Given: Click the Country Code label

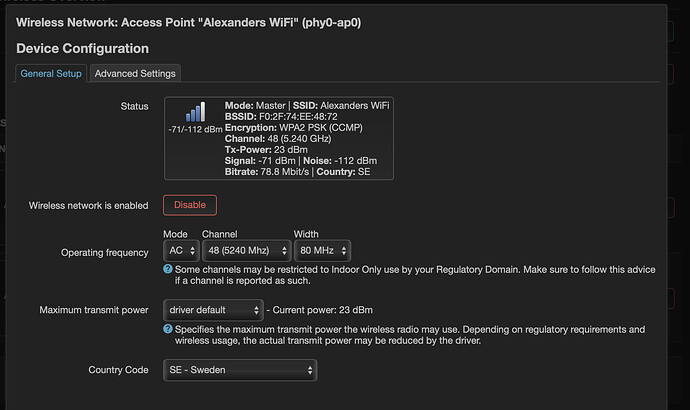Looking at the screenshot, I should coord(118,371).
